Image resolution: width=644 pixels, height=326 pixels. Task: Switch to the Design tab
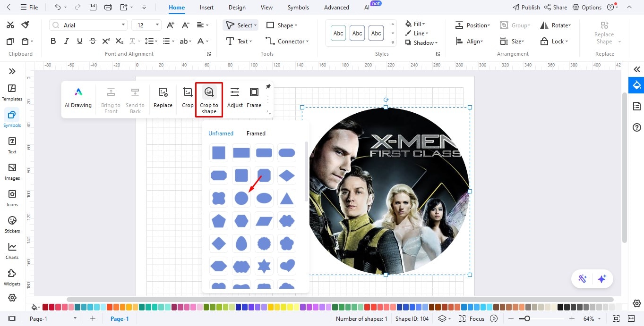tap(237, 8)
